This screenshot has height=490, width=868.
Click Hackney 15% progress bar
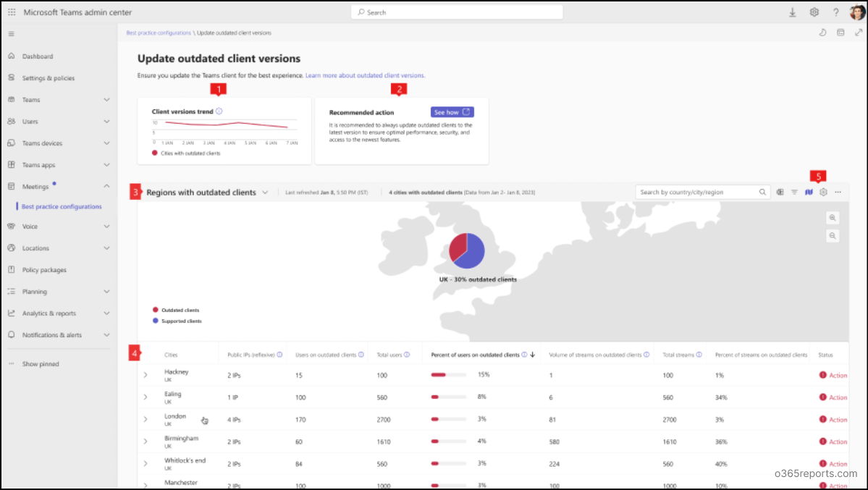click(x=448, y=375)
